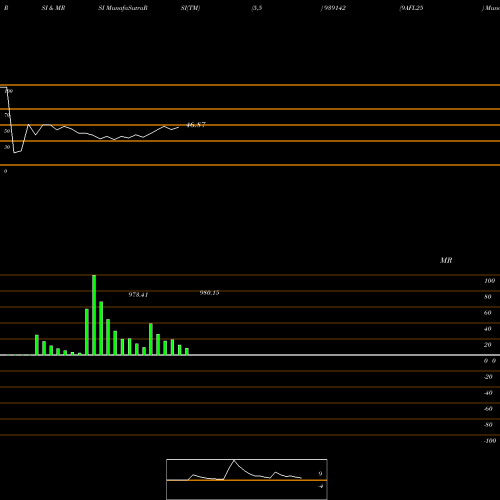Click the -4 value beside mini chart

[x=320, y=486]
